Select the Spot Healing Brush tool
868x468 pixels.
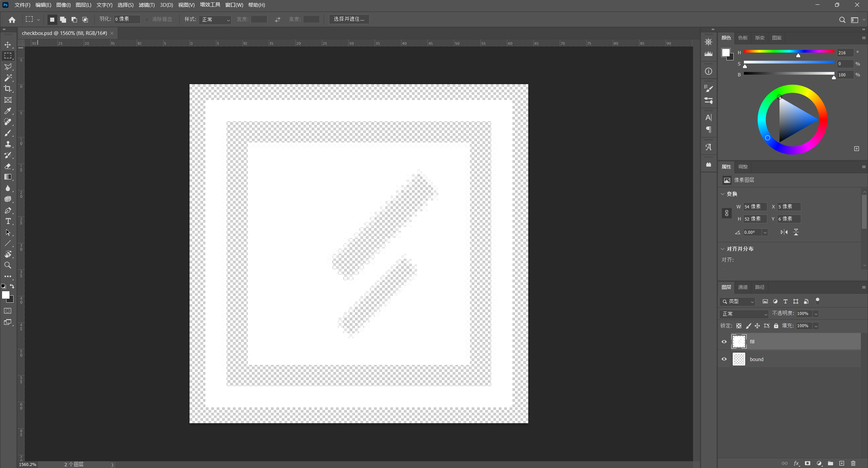click(x=8, y=122)
